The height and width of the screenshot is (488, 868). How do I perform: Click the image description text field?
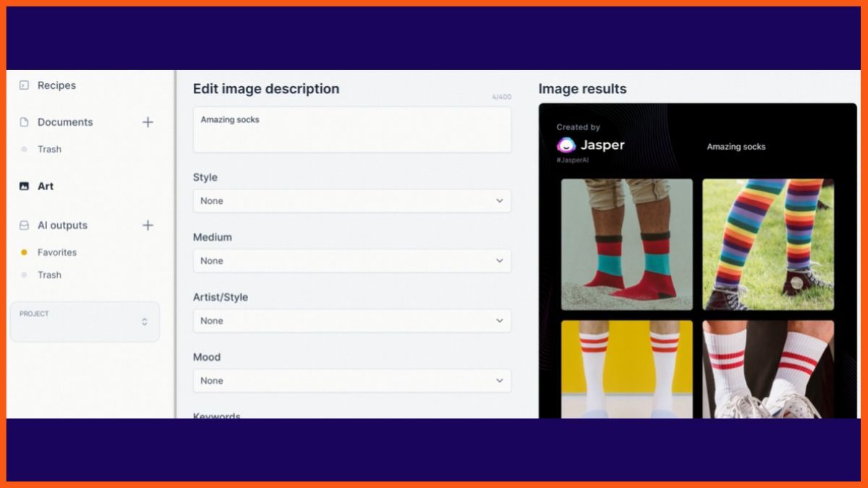[352, 130]
